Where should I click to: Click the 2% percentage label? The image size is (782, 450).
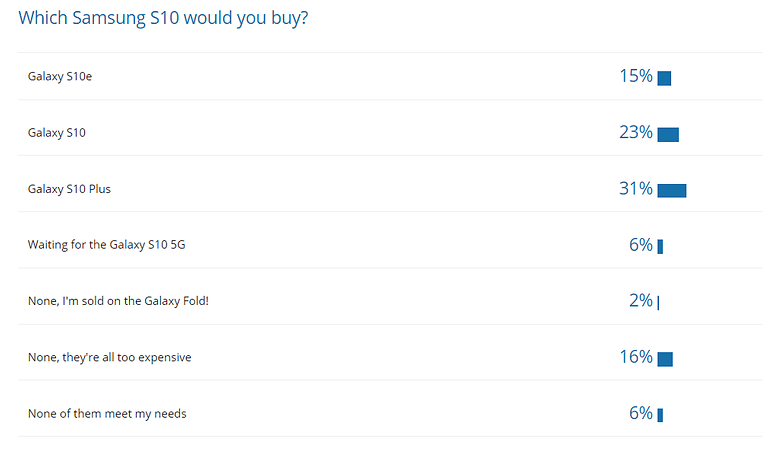point(641,300)
